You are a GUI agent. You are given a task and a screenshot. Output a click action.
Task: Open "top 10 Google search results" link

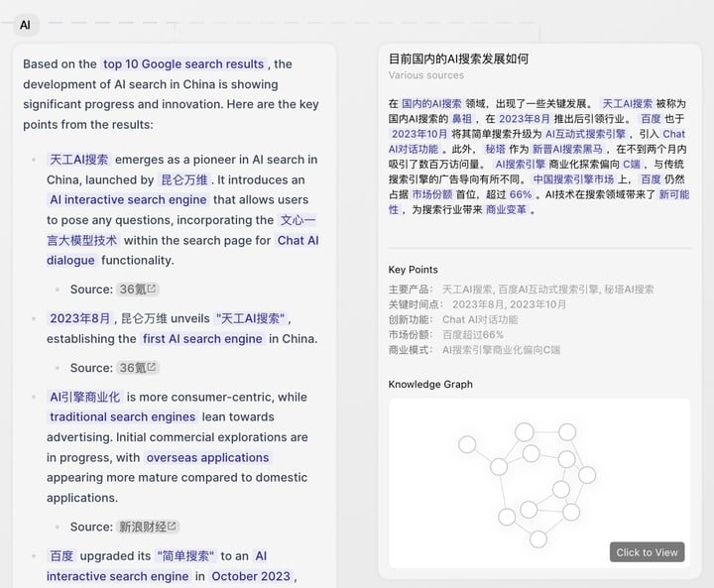click(183, 64)
